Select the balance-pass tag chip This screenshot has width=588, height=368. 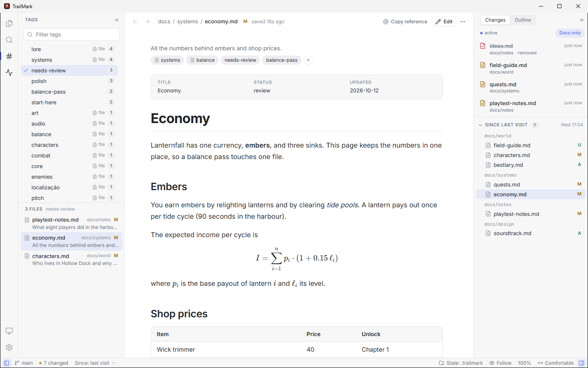[x=282, y=60]
